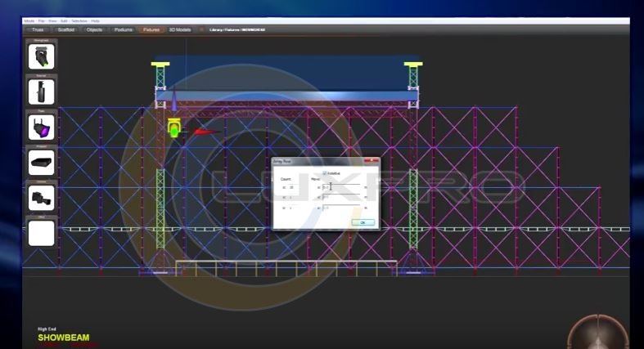Image resolution: width=644 pixels, height=349 pixels.
Task: Open the Help menu
Action: point(95,20)
